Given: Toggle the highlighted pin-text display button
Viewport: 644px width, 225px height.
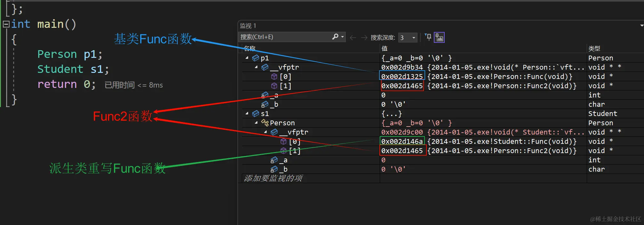Looking at the screenshot, I should pos(439,37).
